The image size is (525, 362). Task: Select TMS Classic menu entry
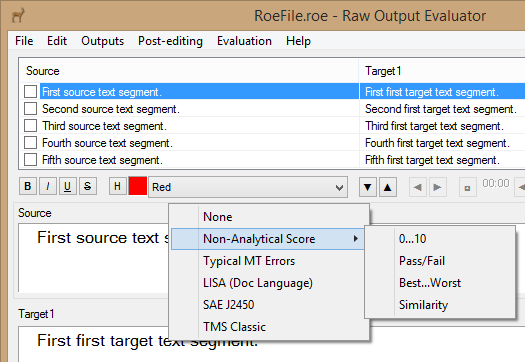pos(268,327)
